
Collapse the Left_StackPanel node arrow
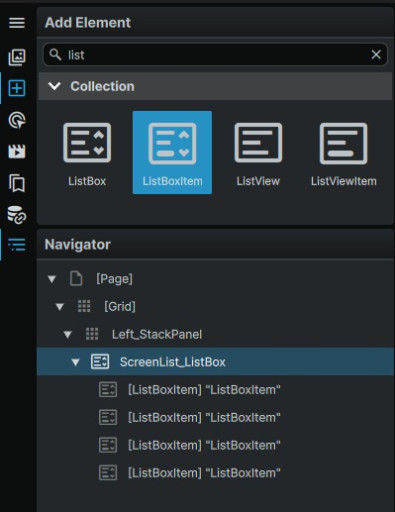pos(68,334)
